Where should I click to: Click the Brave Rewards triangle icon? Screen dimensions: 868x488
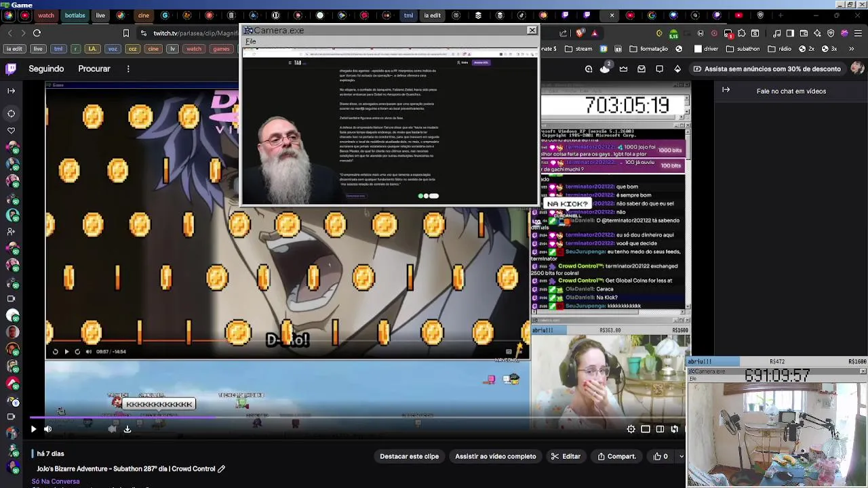[x=594, y=33]
